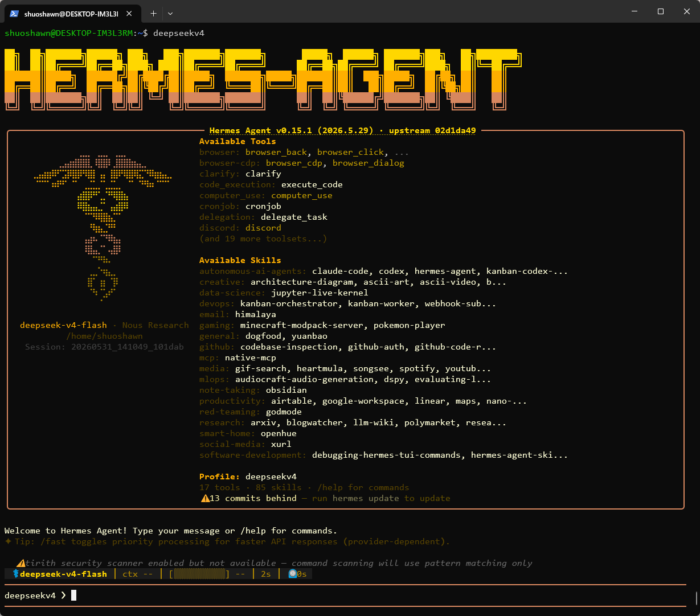
Task: Click the Session ID '20260531_141049_101dab'
Action: [x=128, y=347]
